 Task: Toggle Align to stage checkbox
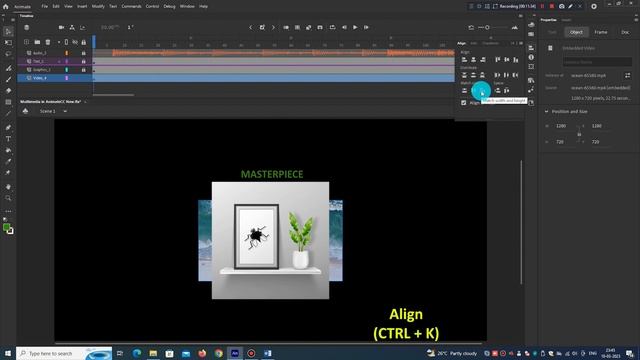click(x=464, y=103)
